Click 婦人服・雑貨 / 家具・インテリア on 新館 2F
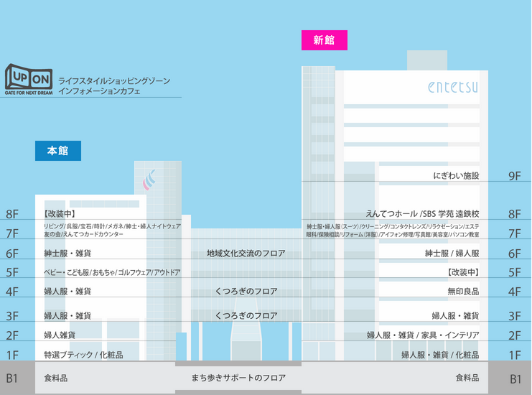Screen dimensions: 532x395 423,335
